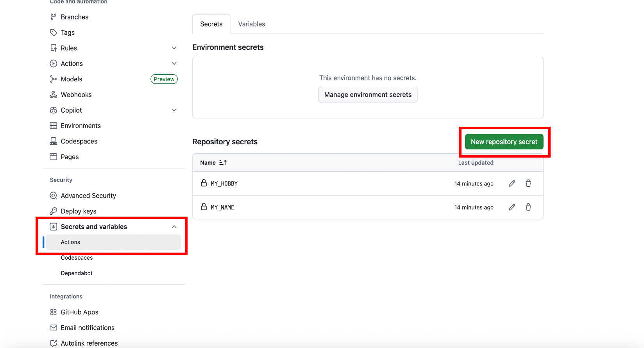Open the Tags settings link
Screen dimensions: 644x348
point(68,32)
